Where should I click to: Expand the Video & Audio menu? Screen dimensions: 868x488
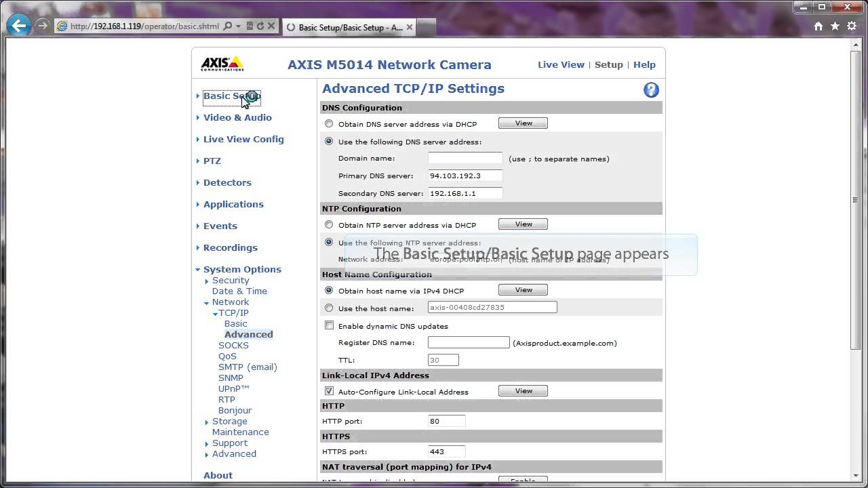click(237, 117)
